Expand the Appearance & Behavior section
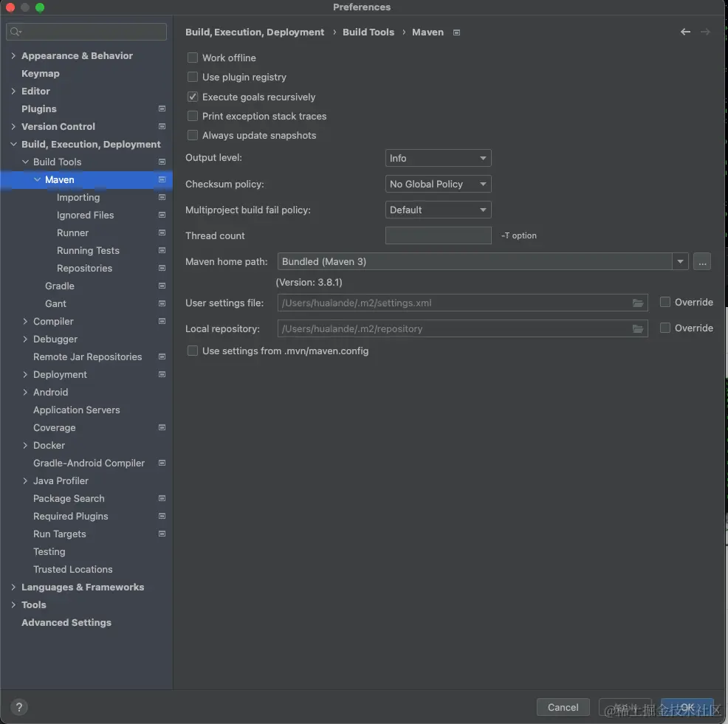Screen dimensions: 728x724 coord(13,55)
